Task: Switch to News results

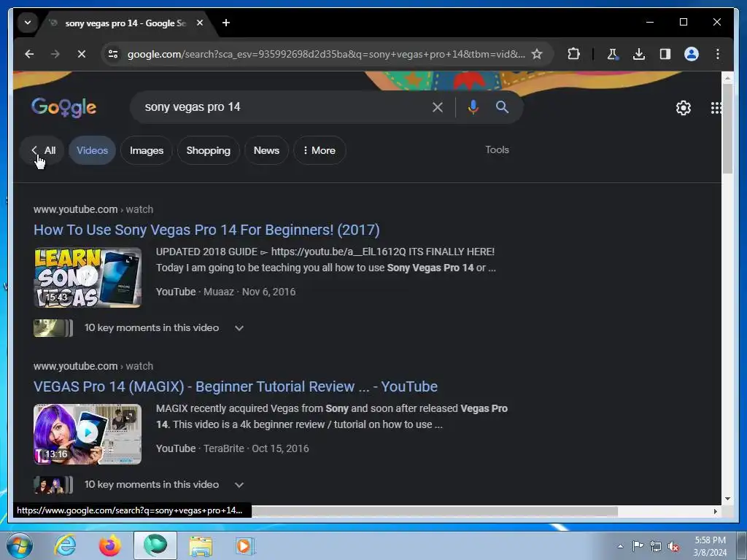Action: [266, 150]
